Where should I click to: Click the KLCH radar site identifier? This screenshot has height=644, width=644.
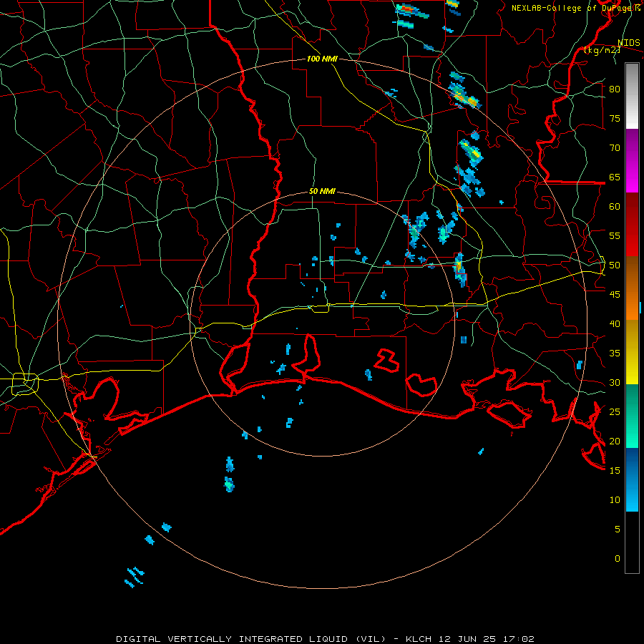coord(419,639)
